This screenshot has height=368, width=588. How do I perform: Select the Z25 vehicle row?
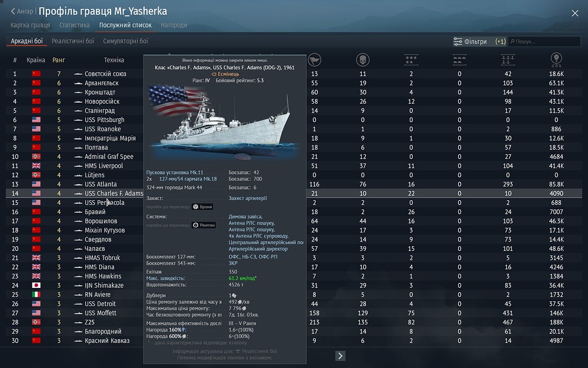click(294, 322)
